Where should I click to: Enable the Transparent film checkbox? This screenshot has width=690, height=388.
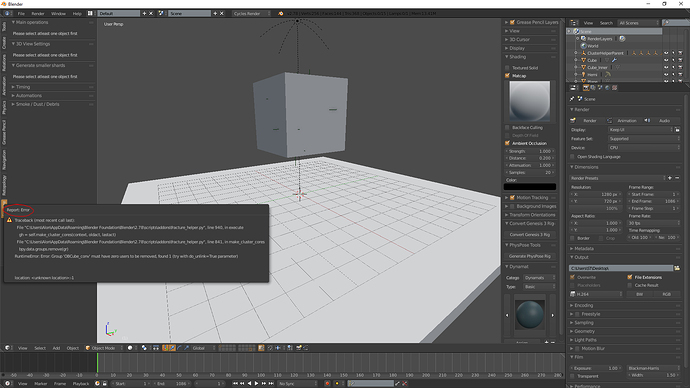click(x=573, y=376)
